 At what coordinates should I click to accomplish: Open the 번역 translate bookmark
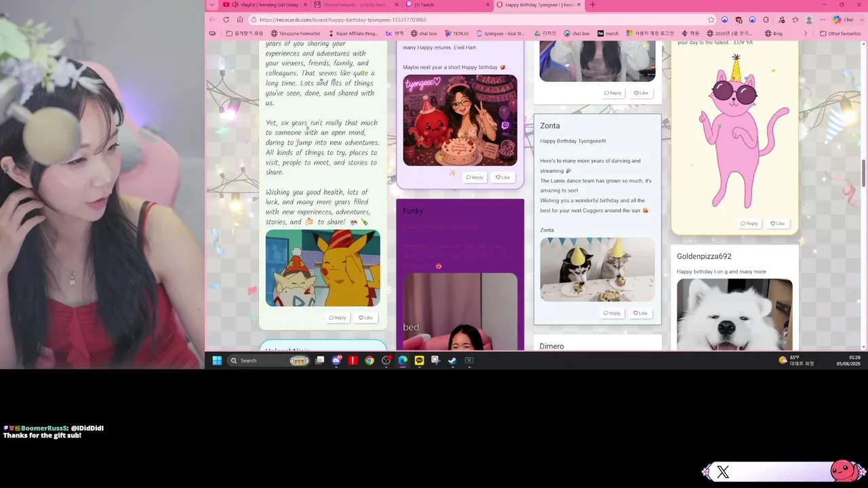pos(395,33)
